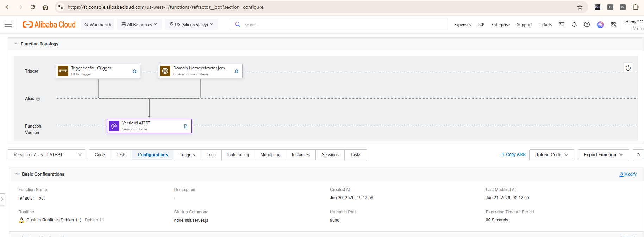644x237 pixels.
Task: Click the search magnifier icon
Action: tap(238, 24)
